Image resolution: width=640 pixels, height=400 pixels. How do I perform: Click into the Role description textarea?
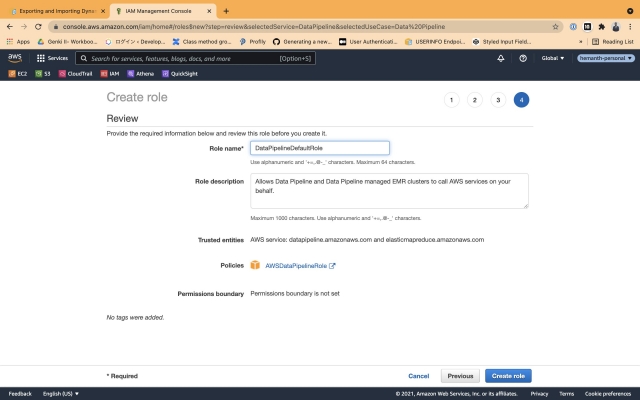389,191
